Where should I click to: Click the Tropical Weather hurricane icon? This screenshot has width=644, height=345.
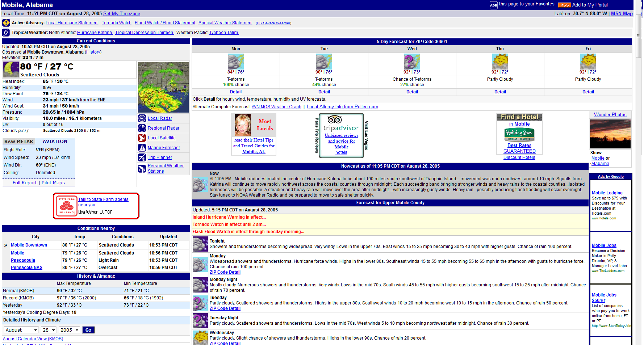pos(6,33)
